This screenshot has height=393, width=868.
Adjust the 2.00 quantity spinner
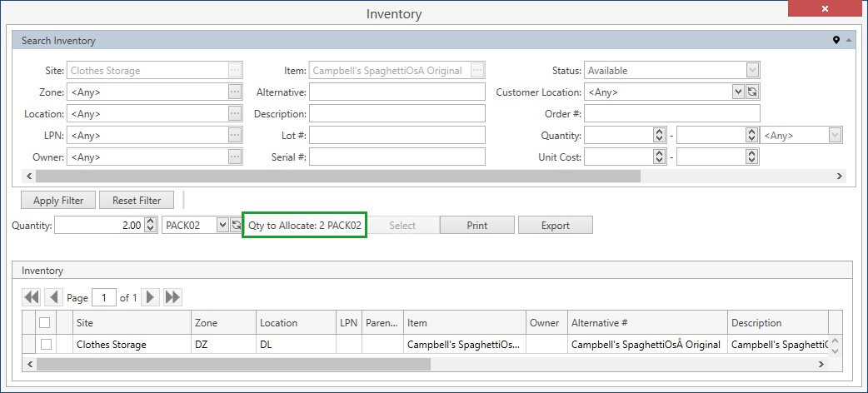(150, 225)
